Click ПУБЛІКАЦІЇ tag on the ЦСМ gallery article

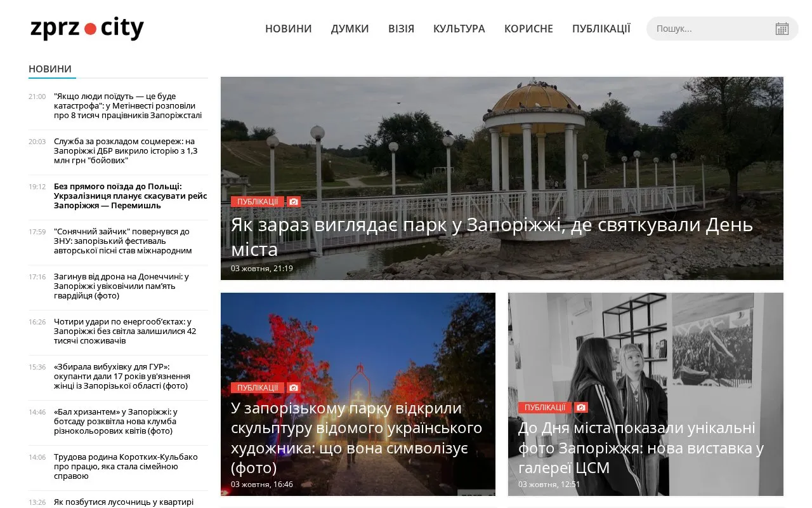(545, 408)
